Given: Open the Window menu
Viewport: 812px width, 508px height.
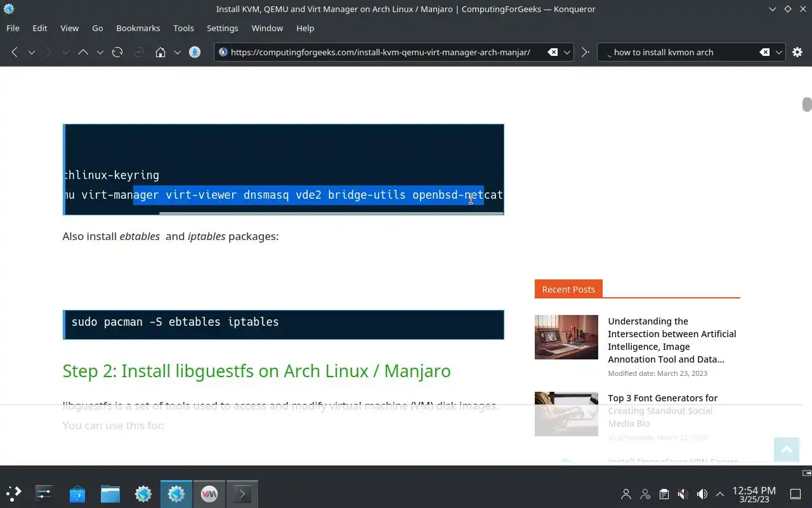Looking at the screenshot, I should 267,28.
